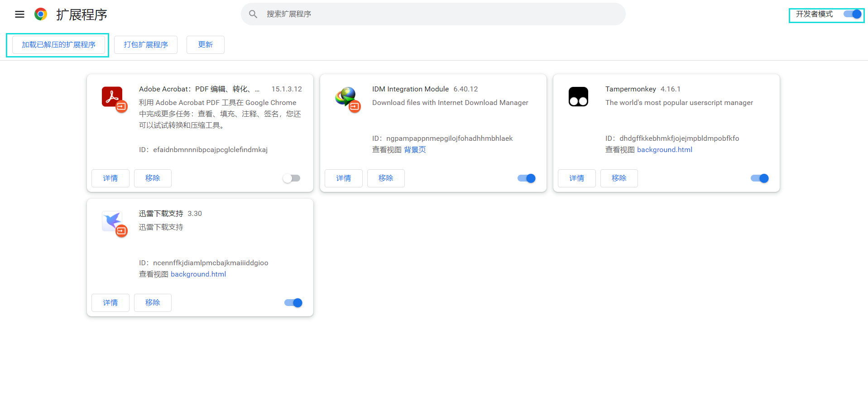Click the 迅雷下载支持 bird icon
Viewport: 868px width, 406px height.
pos(112,221)
